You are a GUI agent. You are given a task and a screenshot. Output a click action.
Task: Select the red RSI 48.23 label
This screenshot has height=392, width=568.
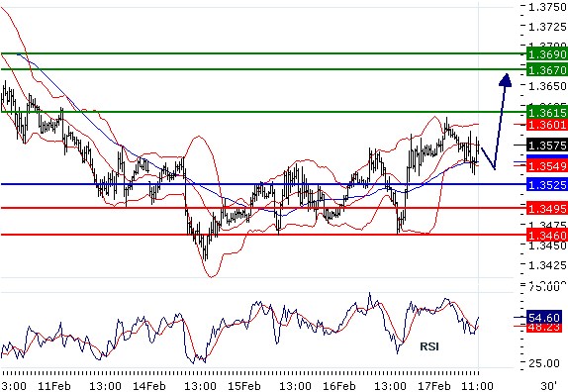click(543, 328)
